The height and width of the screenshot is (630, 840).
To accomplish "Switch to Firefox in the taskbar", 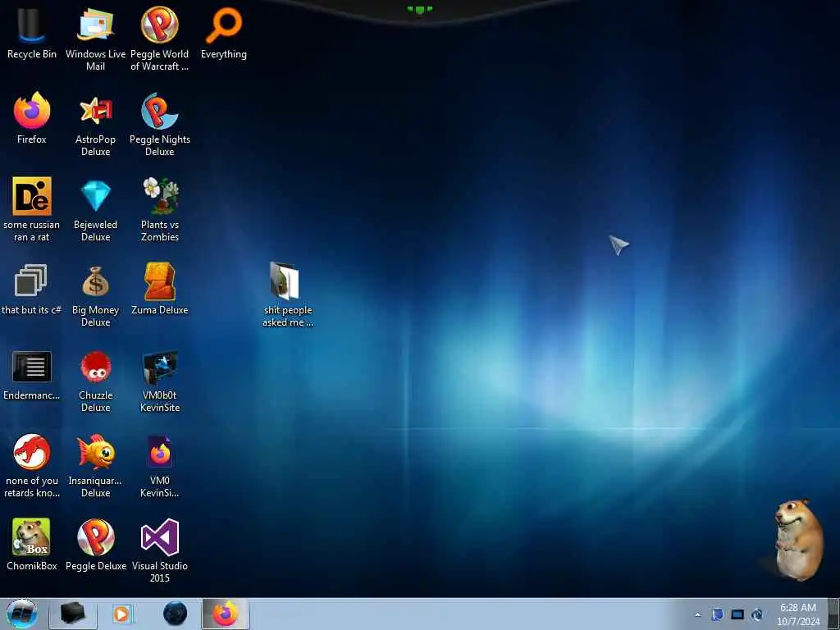I will tap(226, 614).
